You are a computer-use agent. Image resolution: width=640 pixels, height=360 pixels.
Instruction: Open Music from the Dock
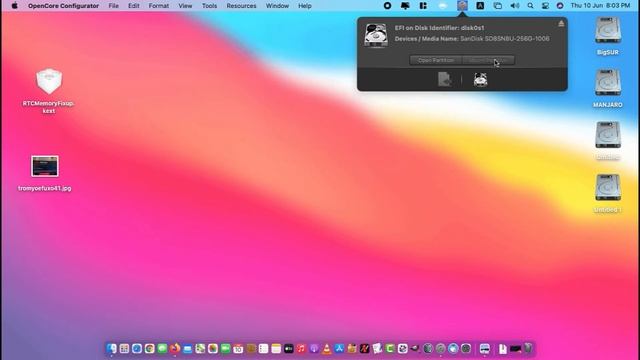click(301, 348)
